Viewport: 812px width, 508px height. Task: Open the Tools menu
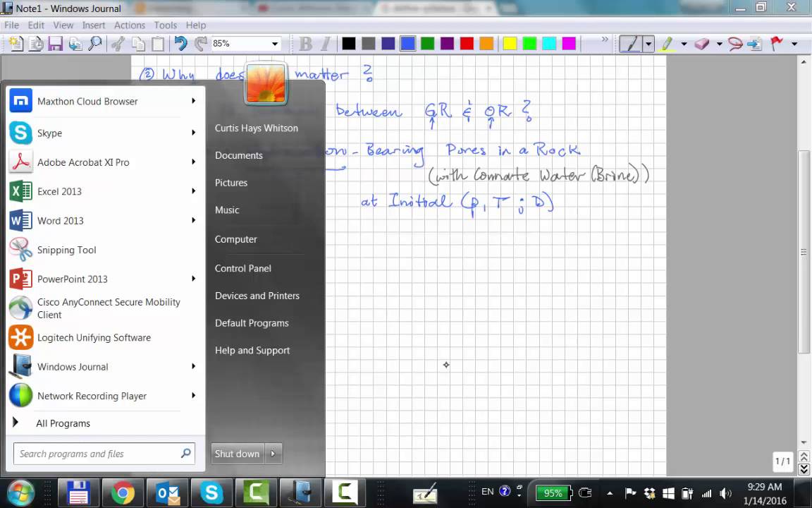(x=165, y=25)
